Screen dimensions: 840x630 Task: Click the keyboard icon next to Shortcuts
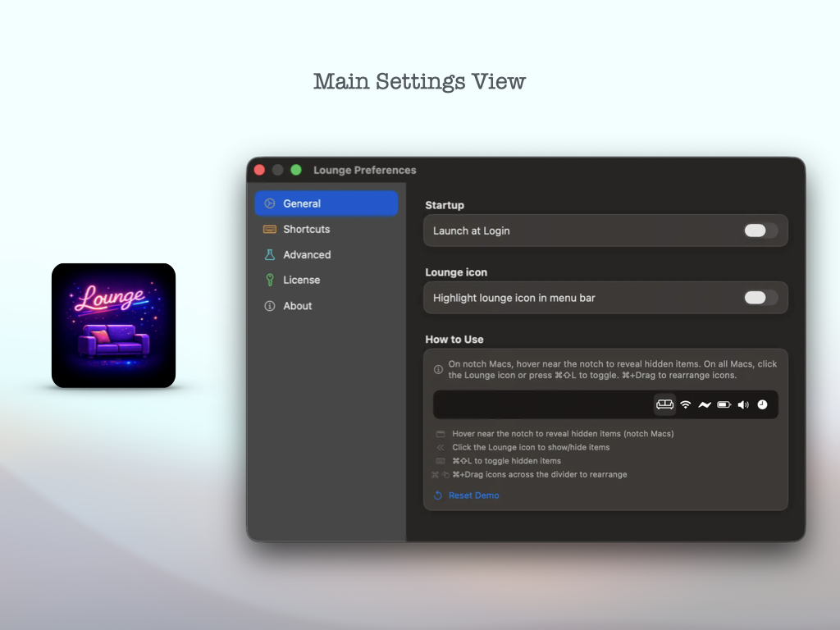269,230
